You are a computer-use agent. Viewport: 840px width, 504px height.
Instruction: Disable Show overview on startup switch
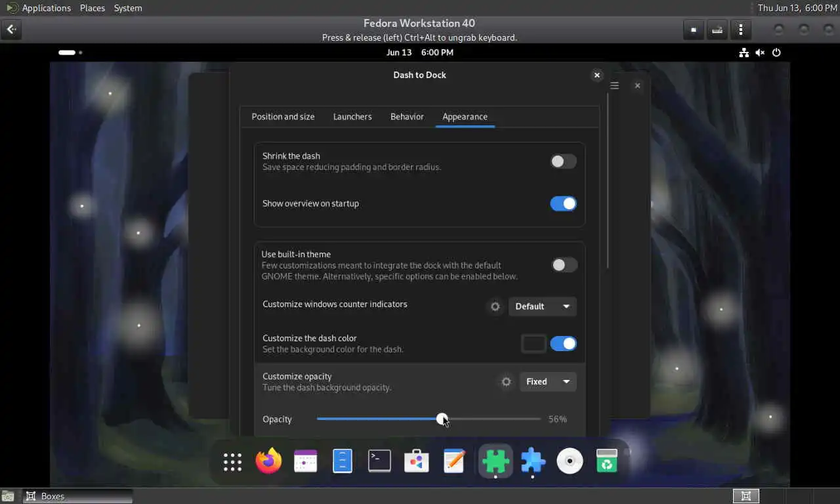pyautogui.click(x=563, y=203)
